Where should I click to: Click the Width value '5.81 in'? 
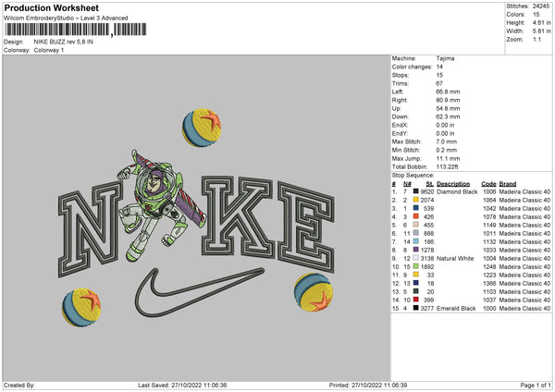(x=541, y=31)
